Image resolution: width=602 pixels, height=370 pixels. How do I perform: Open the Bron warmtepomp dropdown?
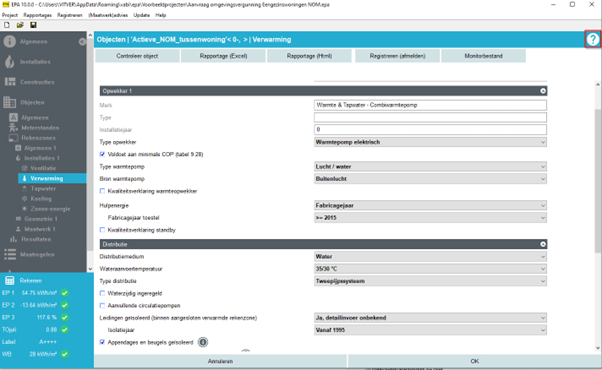coord(430,179)
